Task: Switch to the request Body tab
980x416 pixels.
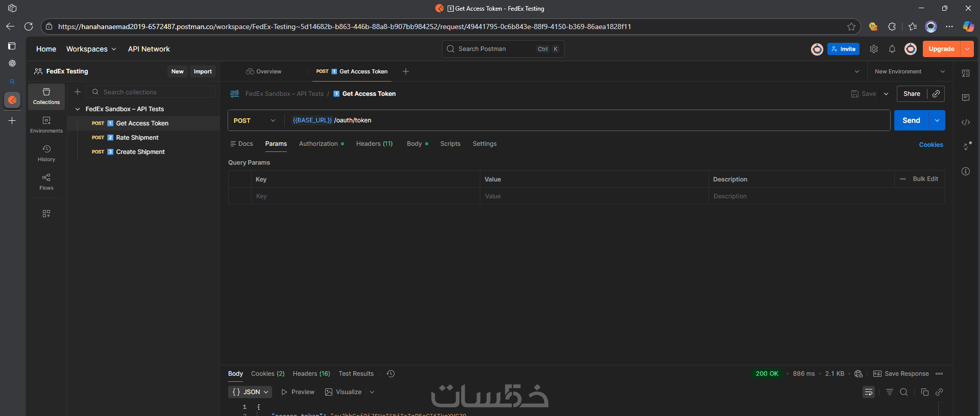Action: [x=417, y=144]
